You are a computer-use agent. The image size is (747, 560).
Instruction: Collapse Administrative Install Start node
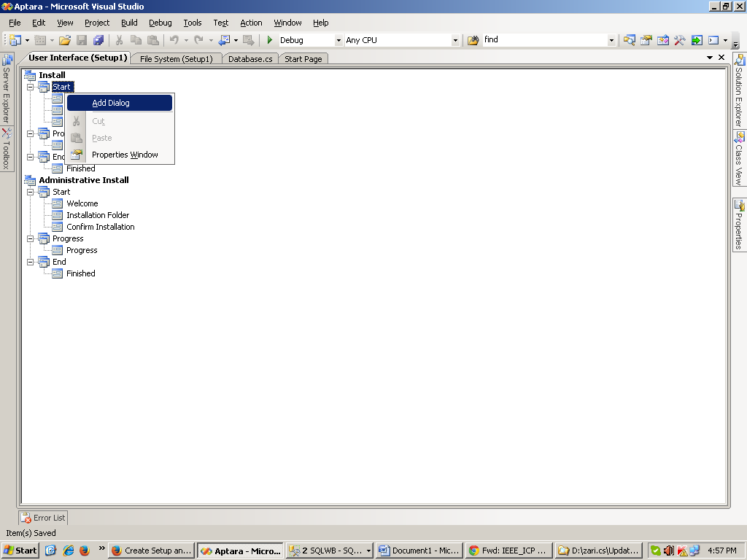coord(31,192)
